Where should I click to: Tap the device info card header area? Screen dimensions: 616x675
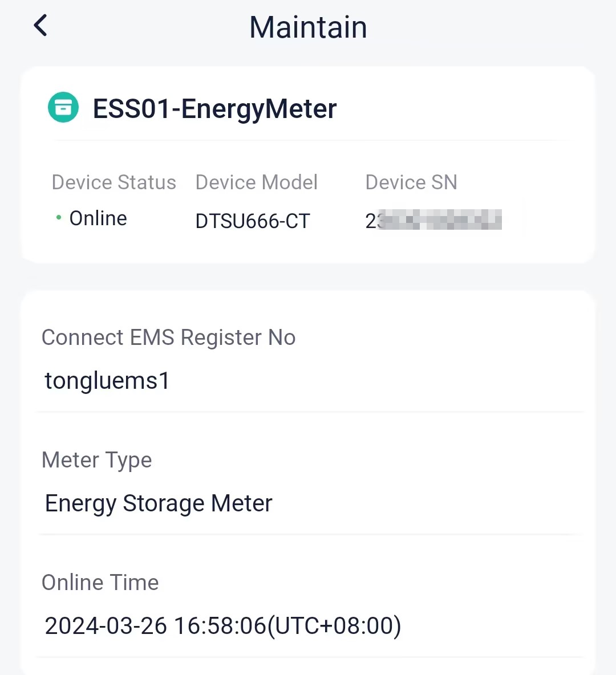tap(308, 108)
